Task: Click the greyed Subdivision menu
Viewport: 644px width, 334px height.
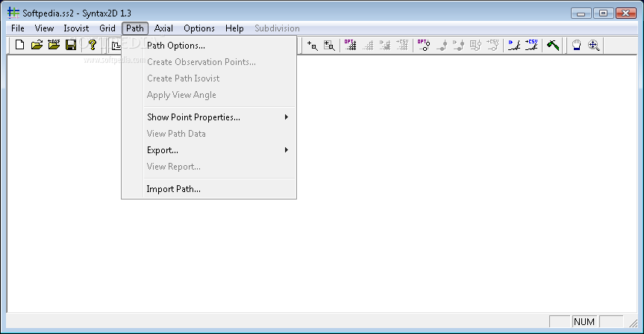Action: [277, 28]
